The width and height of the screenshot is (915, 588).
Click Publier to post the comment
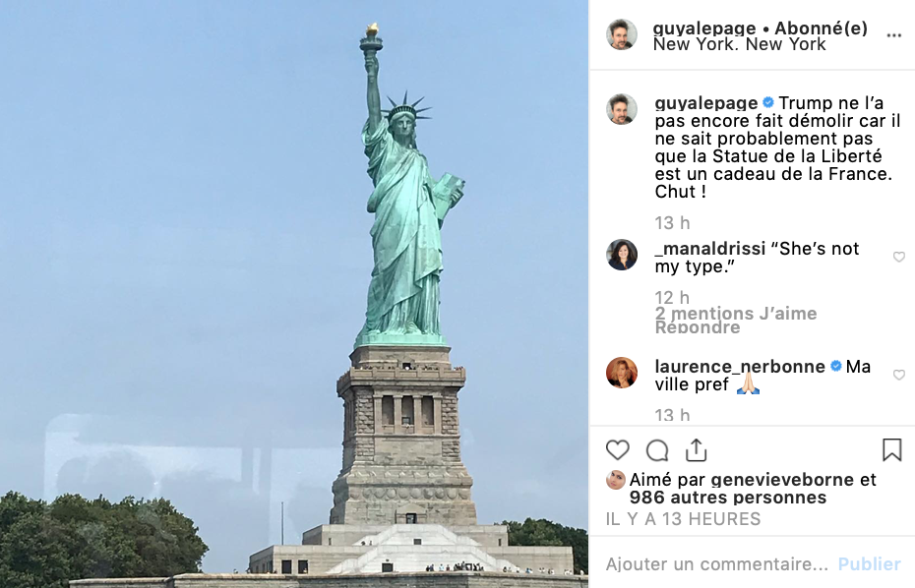[870, 564]
